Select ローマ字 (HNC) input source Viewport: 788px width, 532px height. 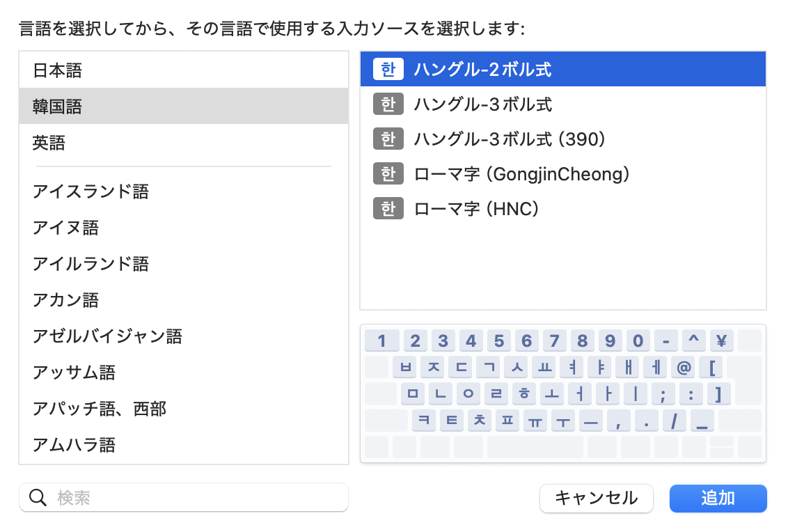(x=477, y=208)
